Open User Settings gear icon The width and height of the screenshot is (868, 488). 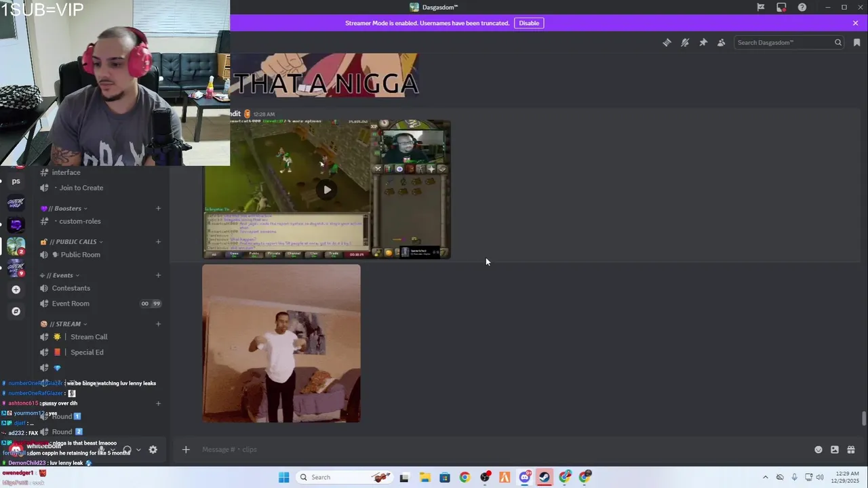[x=153, y=449]
